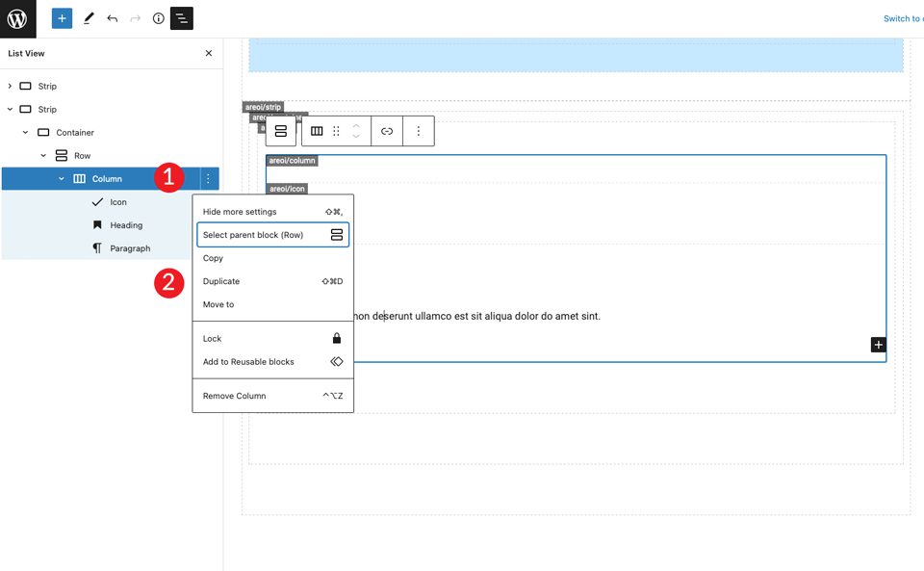This screenshot has width=924, height=571.
Task: Close the List View panel
Action: click(x=209, y=54)
